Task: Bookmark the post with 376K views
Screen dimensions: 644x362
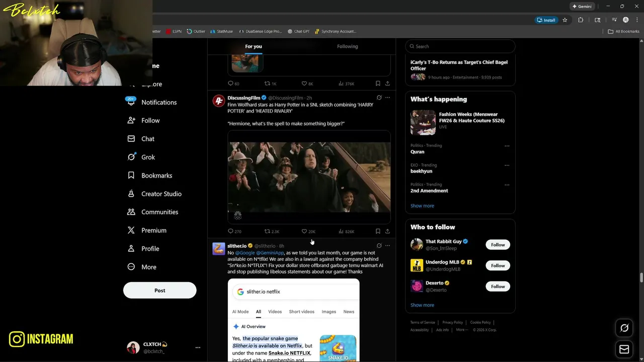Action: coord(378,83)
